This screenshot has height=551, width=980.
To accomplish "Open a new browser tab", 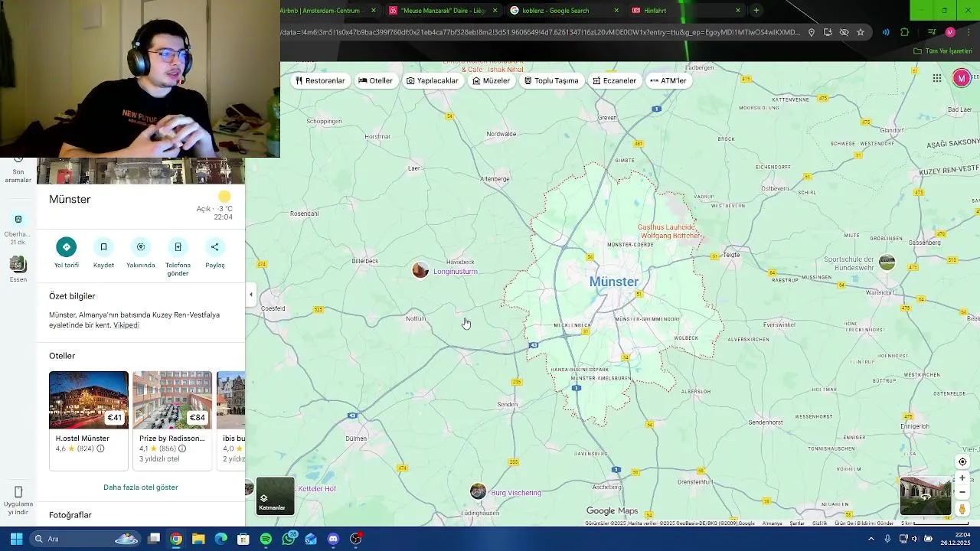I will [756, 11].
